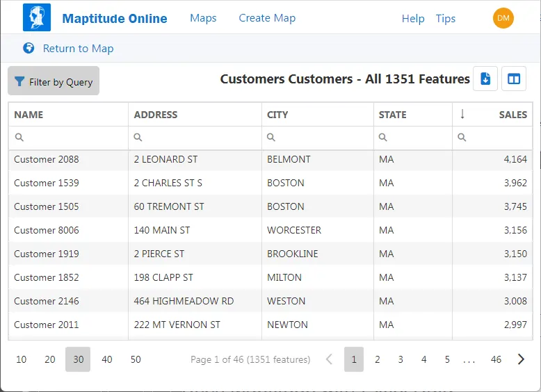Open the Create Map menu item
The height and width of the screenshot is (392, 541).
[x=267, y=18]
